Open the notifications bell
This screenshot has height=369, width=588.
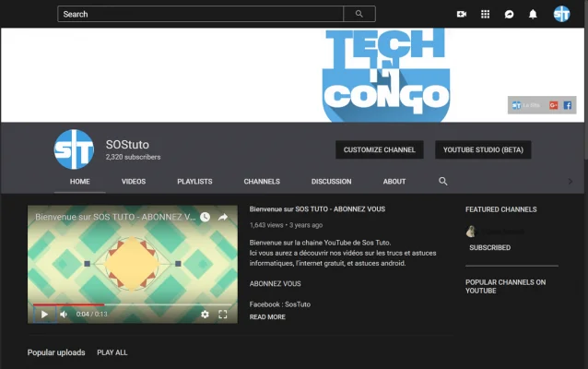click(x=533, y=14)
